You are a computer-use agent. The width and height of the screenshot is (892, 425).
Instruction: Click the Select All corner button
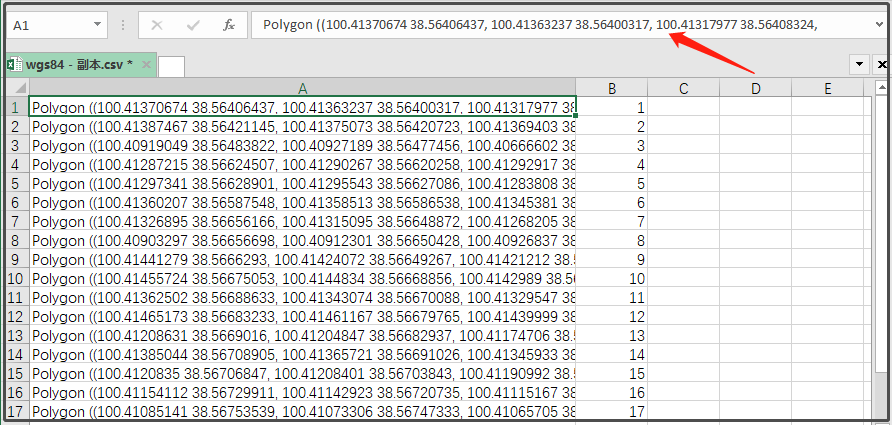(15, 88)
